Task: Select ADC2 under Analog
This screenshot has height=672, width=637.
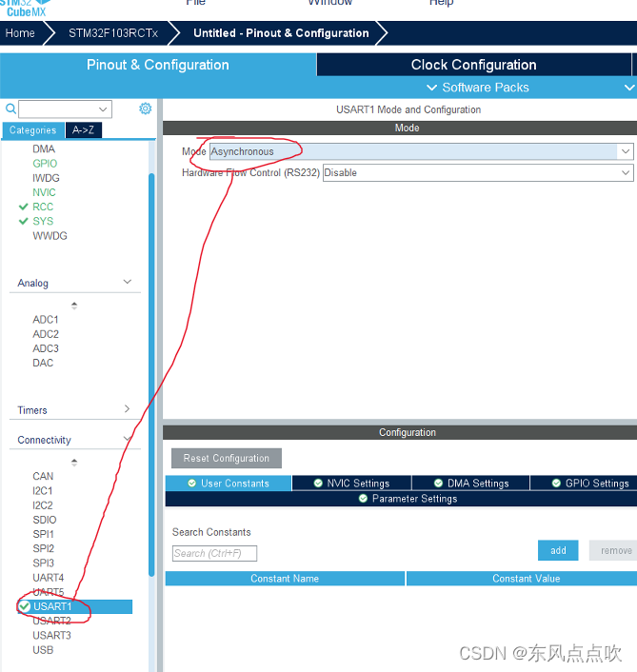Action: pos(46,334)
